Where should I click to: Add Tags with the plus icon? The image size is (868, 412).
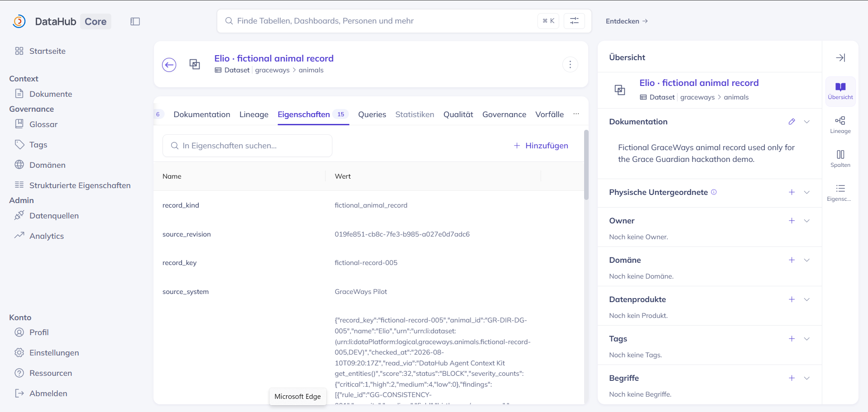(791, 339)
